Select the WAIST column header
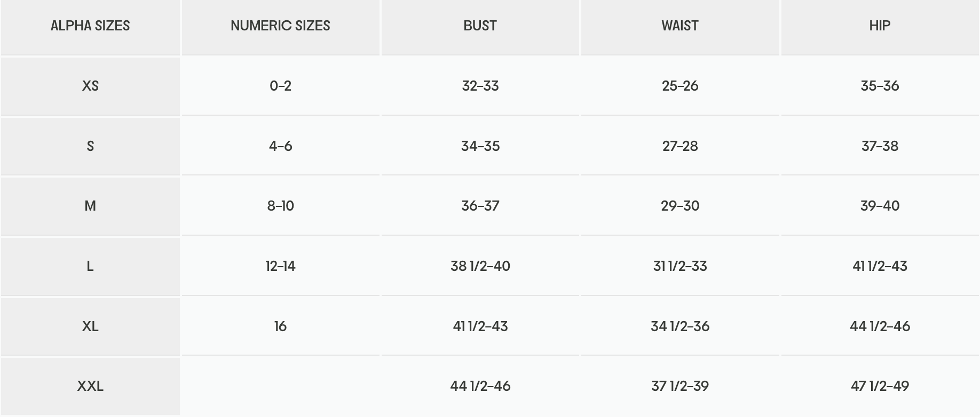Screen dimensions: 980x417 point(679,26)
